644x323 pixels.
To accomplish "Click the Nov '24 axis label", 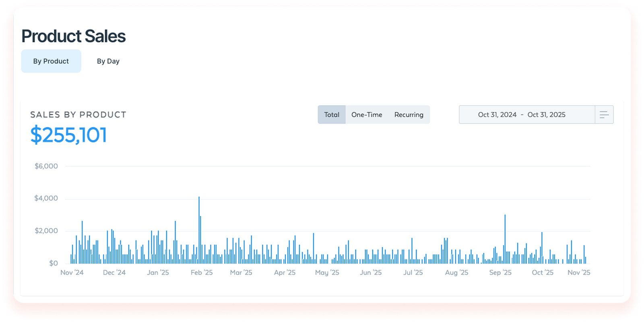I will (72, 273).
